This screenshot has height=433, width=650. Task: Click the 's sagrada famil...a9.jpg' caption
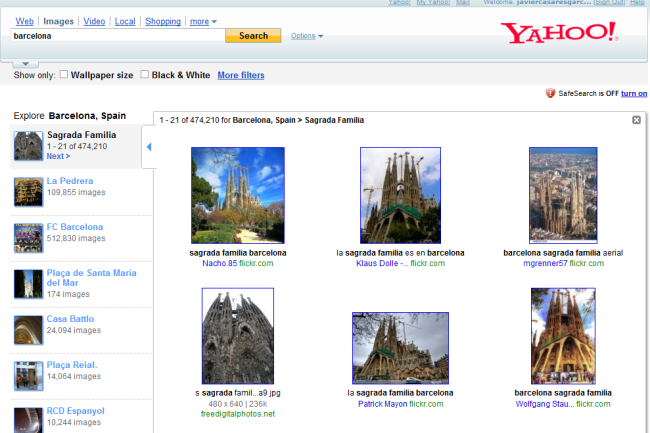point(238,393)
